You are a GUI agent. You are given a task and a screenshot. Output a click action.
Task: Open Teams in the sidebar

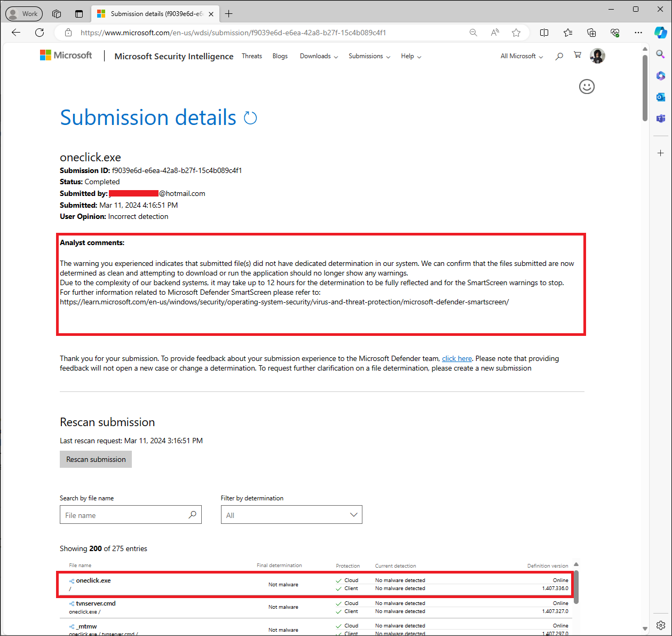tap(661, 119)
